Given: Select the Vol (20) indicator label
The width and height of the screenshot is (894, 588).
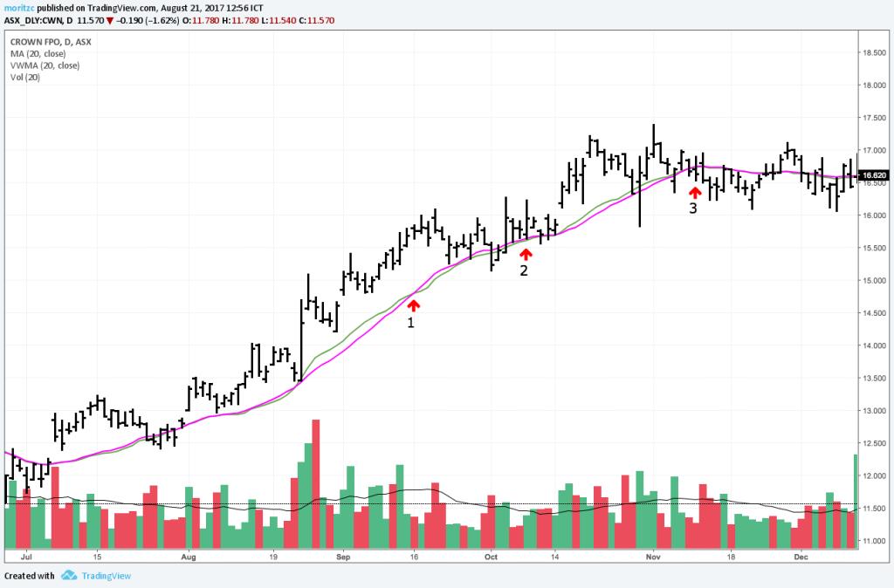Looking at the screenshot, I should pyautogui.click(x=25, y=78).
